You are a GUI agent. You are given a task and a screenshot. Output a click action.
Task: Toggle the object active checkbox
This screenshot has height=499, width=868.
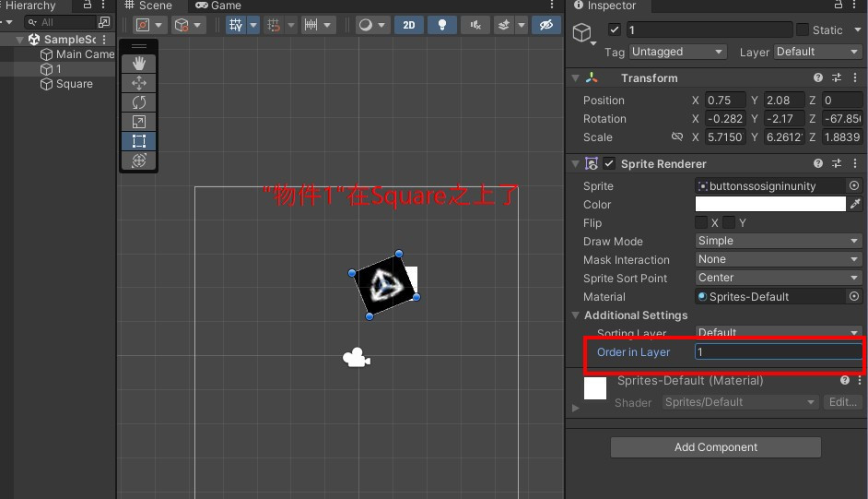pos(614,30)
